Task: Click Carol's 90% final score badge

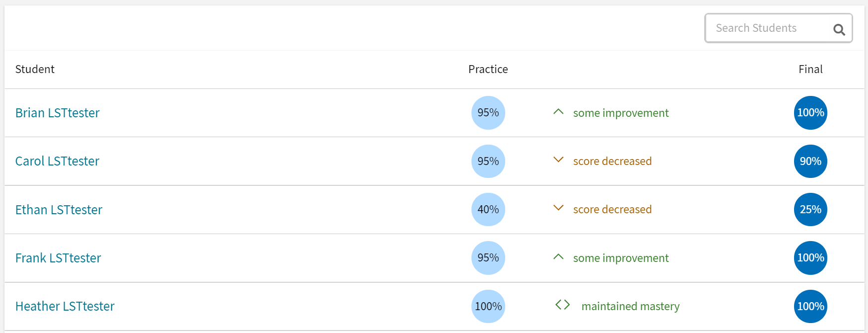Action: point(810,161)
